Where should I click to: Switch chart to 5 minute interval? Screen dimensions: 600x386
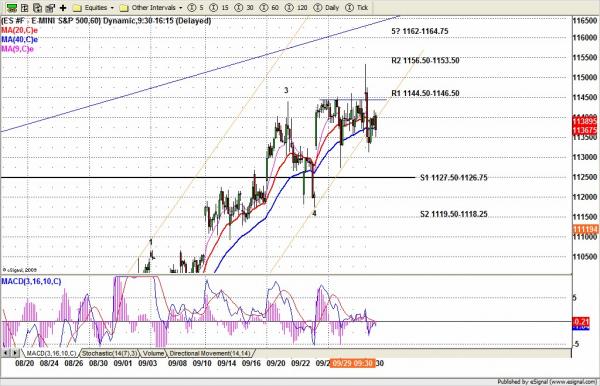pos(196,7)
